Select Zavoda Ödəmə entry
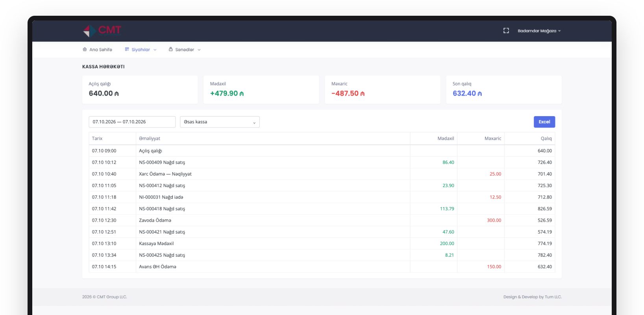 [322, 220]
